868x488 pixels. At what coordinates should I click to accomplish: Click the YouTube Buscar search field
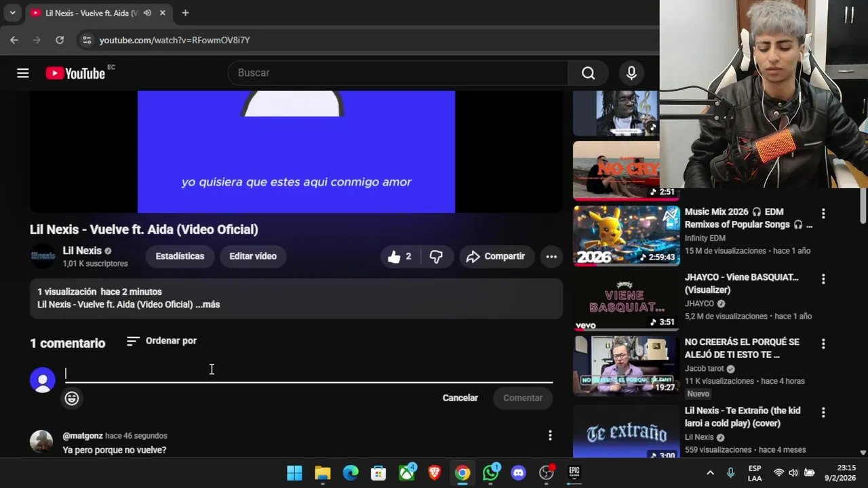click(x=398, y=73)
